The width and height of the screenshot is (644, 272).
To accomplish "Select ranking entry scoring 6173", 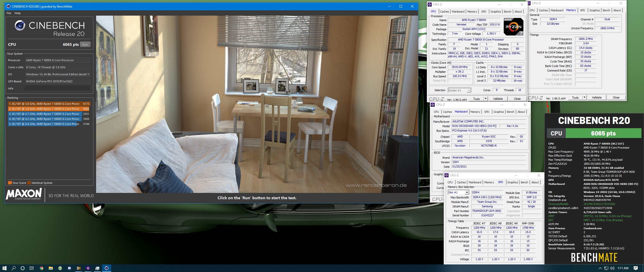I will tap(49, 104).
